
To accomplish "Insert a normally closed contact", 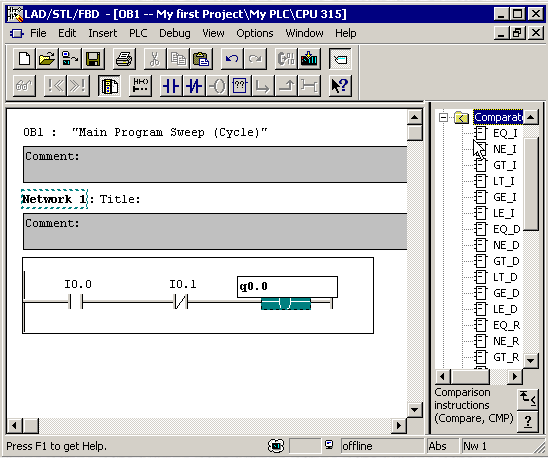I will 194,86.
